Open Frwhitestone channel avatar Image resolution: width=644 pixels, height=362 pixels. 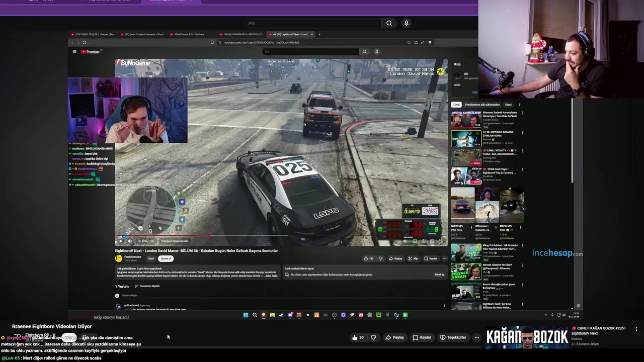(x=119, y=258)
